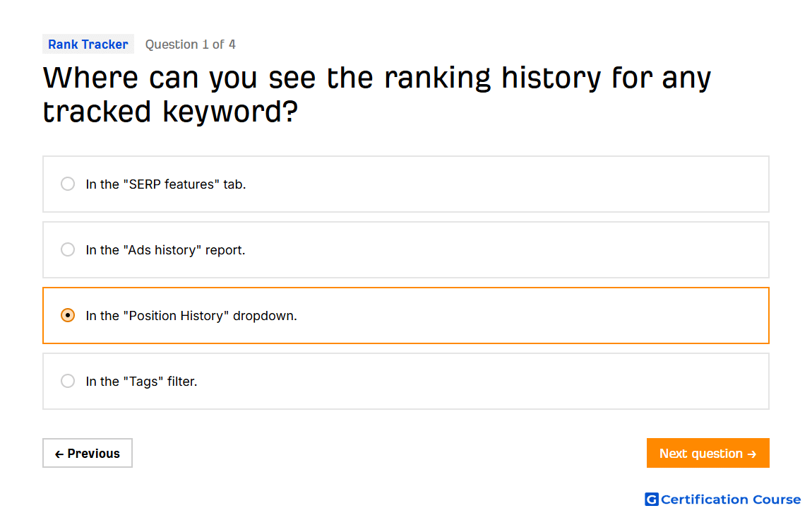Click the selected "Position History" radio button
Viewport: 812px width, 513px height.
click(x=68, y=316)
